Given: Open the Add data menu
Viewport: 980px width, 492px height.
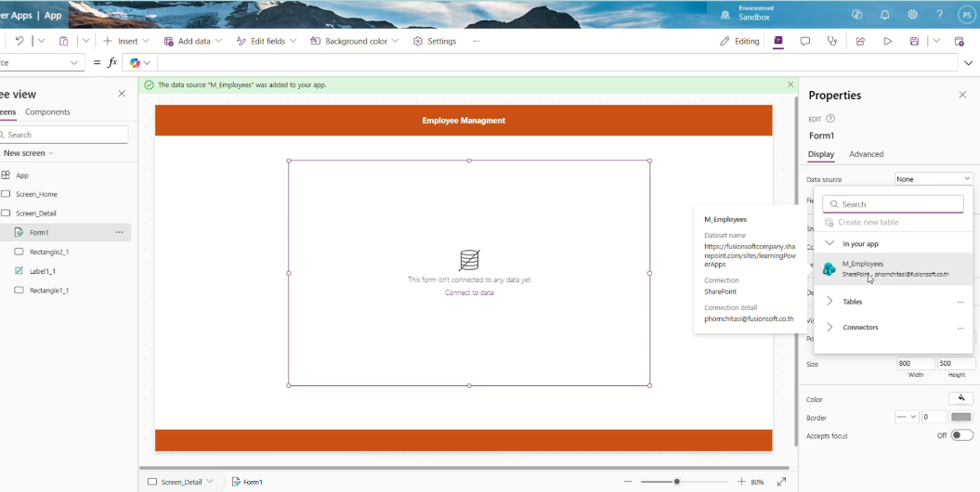Looking at the screenshot, I should click(x=192, y=41).
